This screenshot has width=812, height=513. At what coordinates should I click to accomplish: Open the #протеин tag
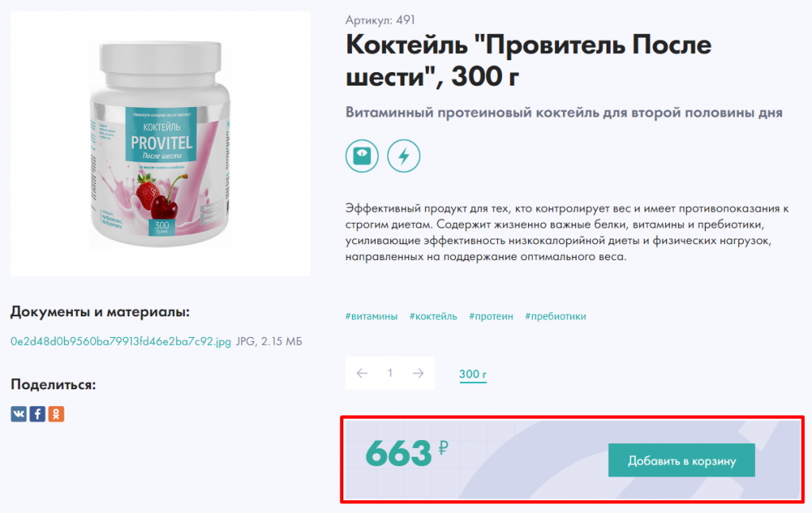(491, 316)
